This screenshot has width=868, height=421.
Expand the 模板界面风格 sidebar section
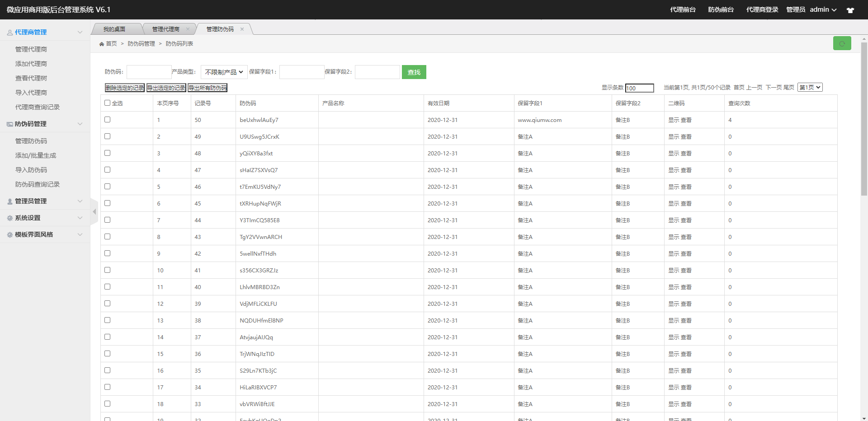point(44,234)
